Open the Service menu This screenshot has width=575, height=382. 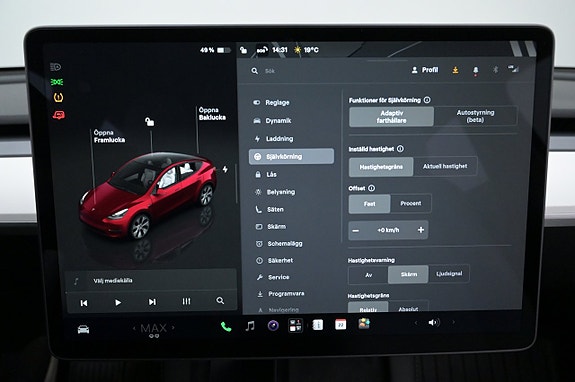click(x=273, y=277)
